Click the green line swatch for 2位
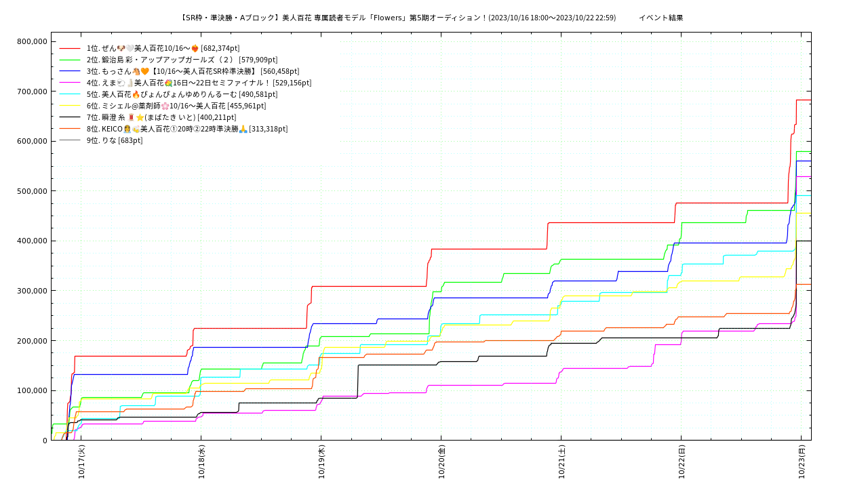868x488 pixels. [70, 60]
